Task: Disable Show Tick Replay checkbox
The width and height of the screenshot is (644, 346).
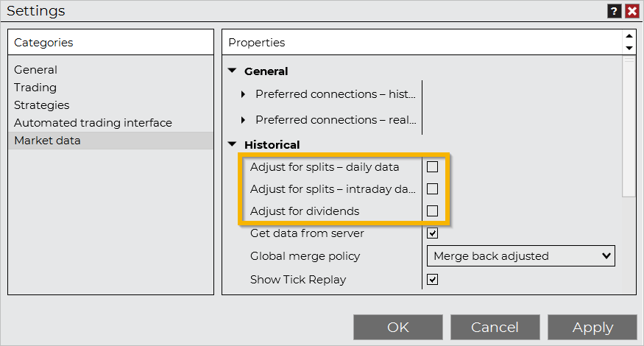Action: point(433,280)
